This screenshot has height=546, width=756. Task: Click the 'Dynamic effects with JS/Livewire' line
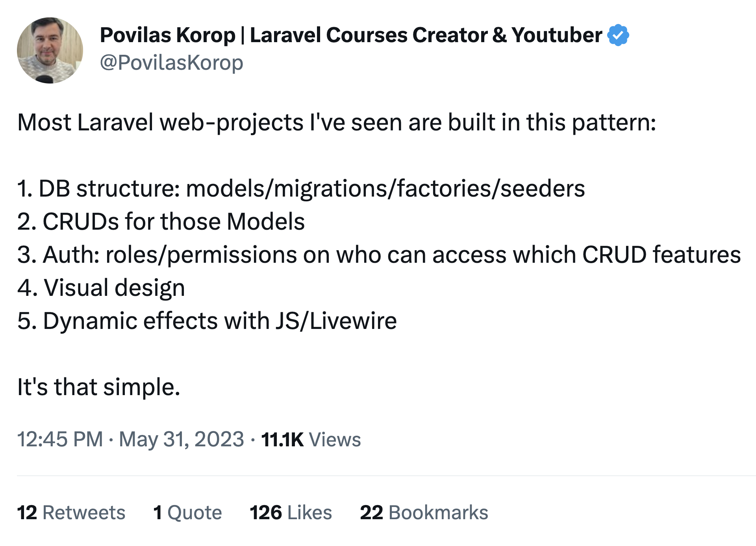pos(207,321)
